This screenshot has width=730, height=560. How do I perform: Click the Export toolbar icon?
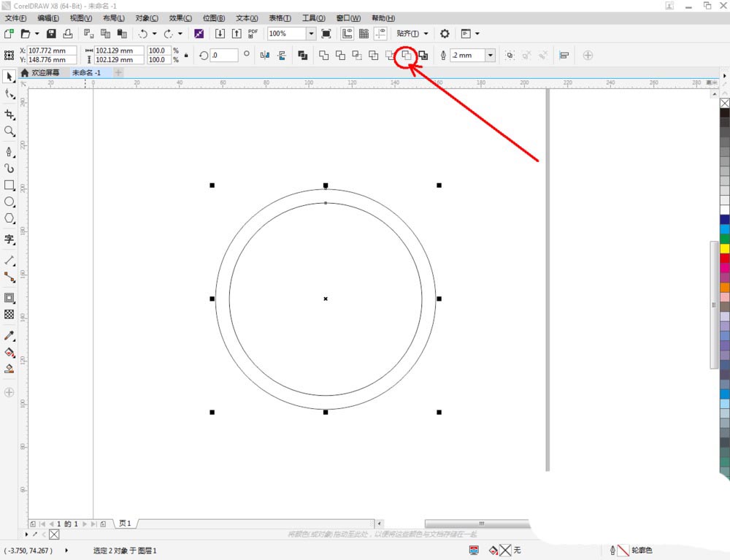(x=237, y=34)
